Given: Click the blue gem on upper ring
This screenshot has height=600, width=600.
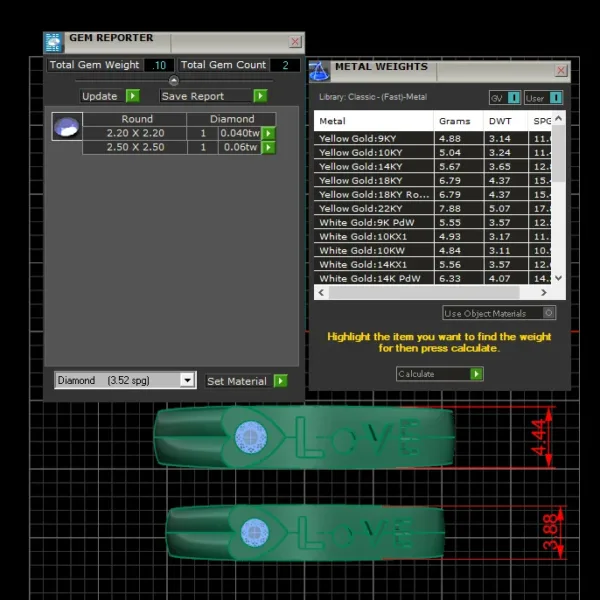Looking at the screenshot, I should (x=251, y=437).
